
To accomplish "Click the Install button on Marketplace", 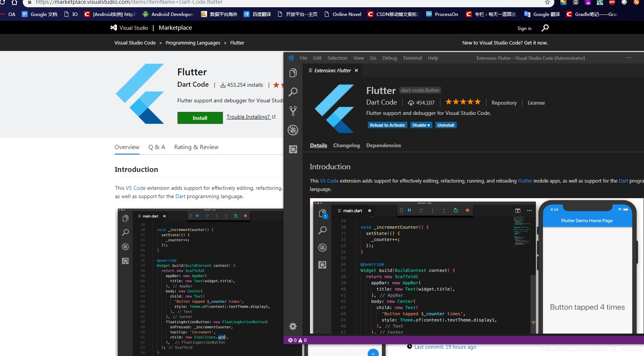I will [x=200, y=118].
